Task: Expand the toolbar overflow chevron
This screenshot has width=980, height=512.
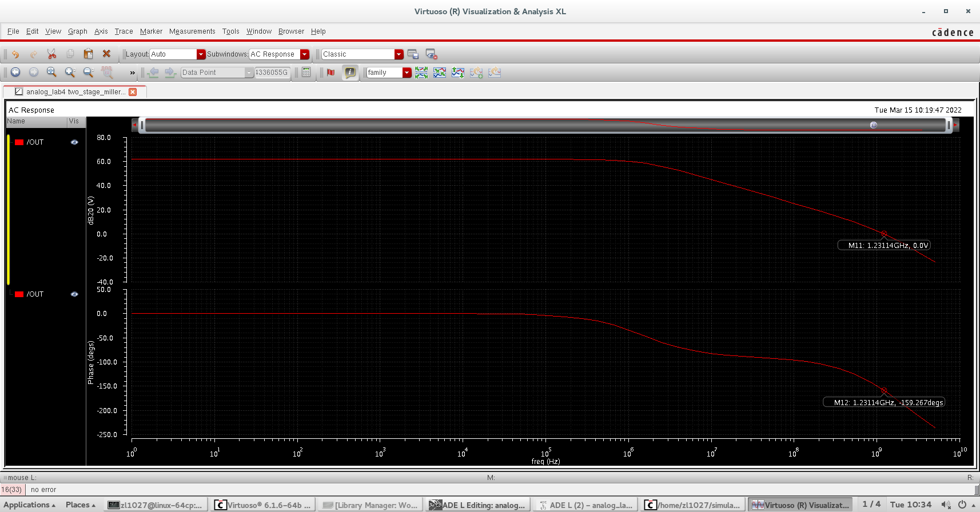Action: tap(133, 73)
